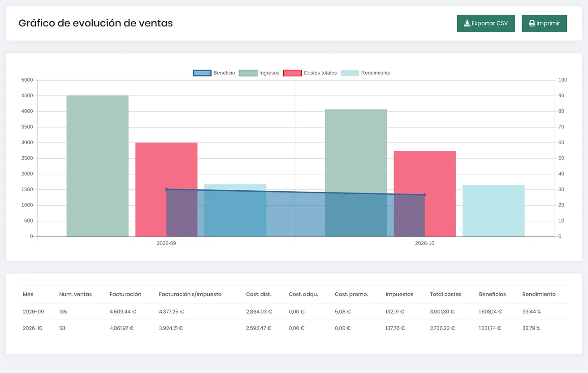
Task: Click the Exportar CSV button label
Action: click(489, 23)
